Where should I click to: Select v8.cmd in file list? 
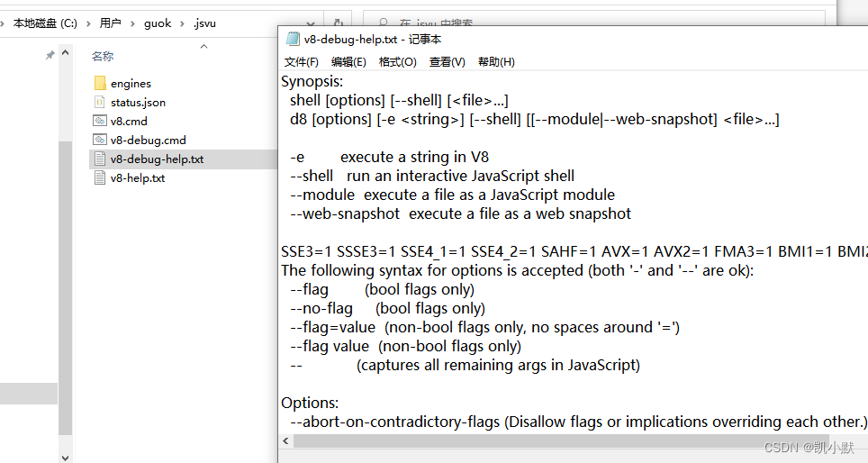point(129,122)
